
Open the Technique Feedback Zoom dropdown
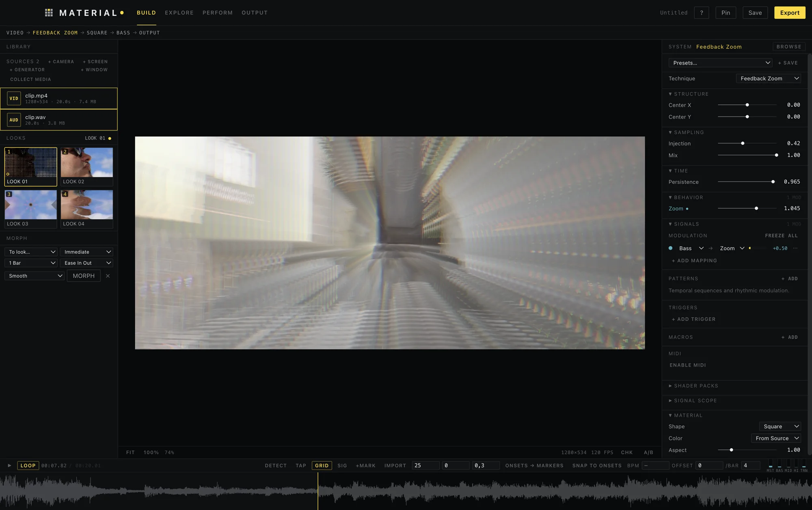(x=768, y=78)
